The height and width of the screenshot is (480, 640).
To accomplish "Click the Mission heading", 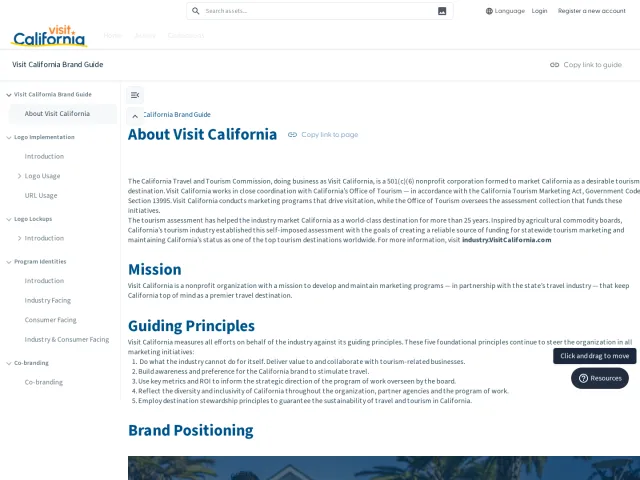I will [x=155, y=269].
